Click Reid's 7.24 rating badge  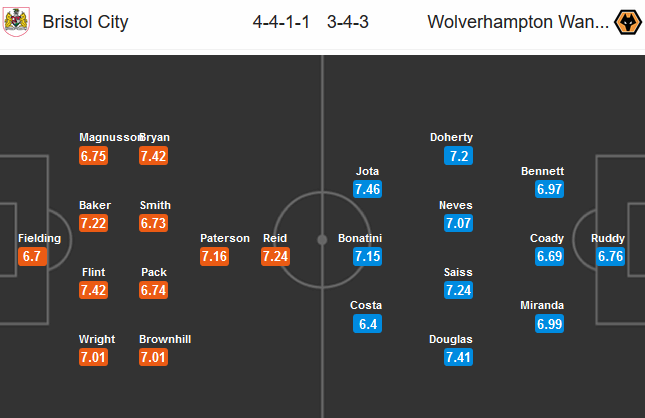(x=275, y=256)
